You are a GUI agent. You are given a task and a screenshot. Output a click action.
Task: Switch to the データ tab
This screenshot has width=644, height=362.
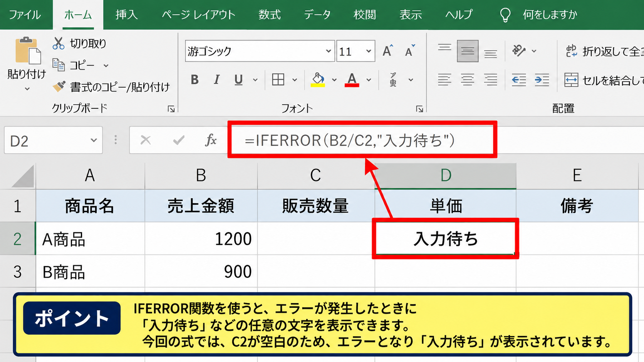(x=317, y=15)
